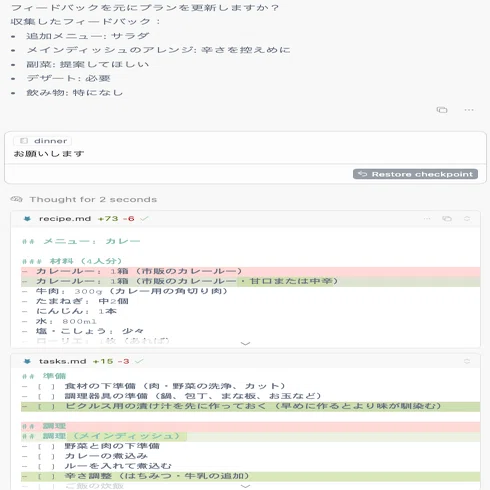The height and width of the screenshot is (490, 490).
Task: Open more options on the recipe.md diff
Action: point(427,219)
